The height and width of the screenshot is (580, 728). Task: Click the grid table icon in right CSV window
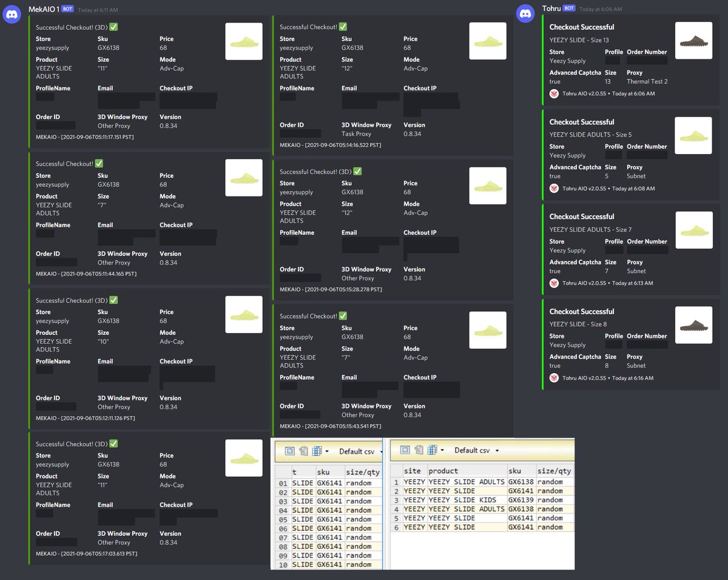[432, 450]
